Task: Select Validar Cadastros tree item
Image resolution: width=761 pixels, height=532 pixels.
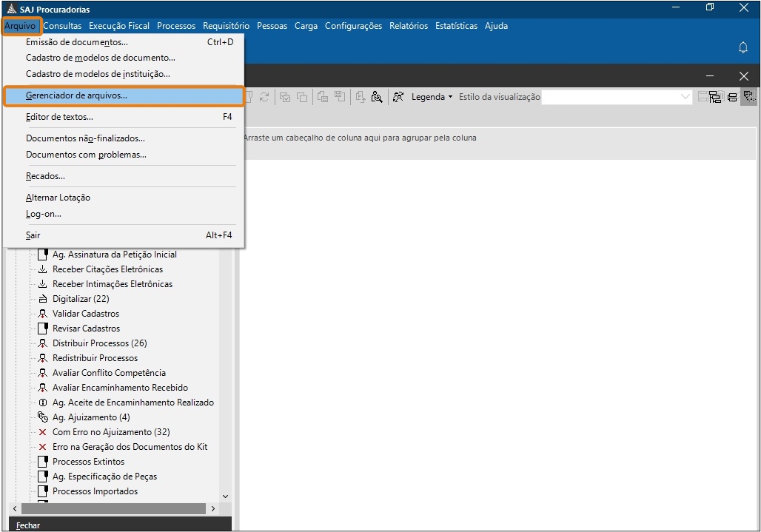Action: (x=86, y=314)
